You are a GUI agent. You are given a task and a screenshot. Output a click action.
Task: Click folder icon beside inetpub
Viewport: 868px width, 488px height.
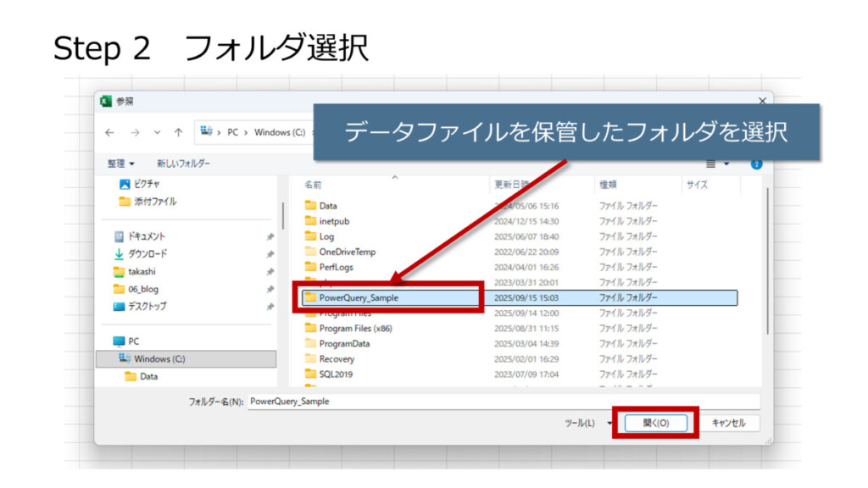(x=310, y=221)
